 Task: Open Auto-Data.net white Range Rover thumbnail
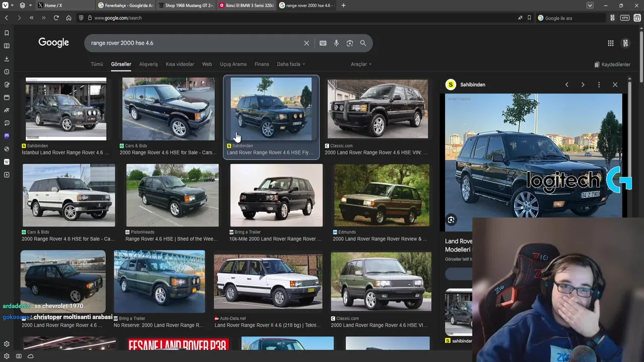(268, 282)
